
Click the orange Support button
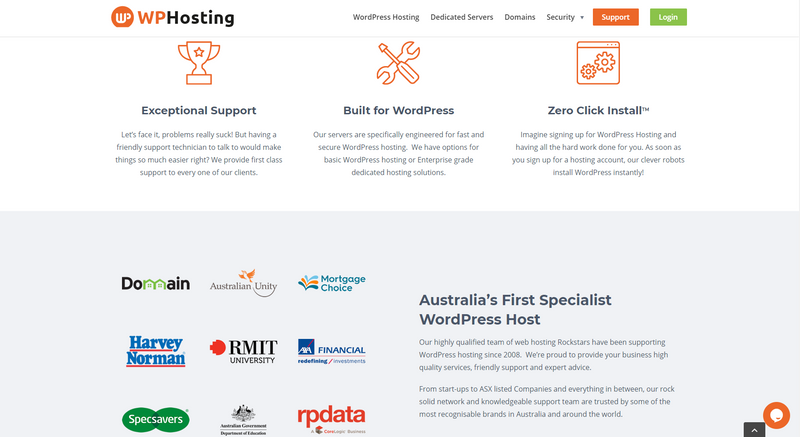click(x=615, y=17)
